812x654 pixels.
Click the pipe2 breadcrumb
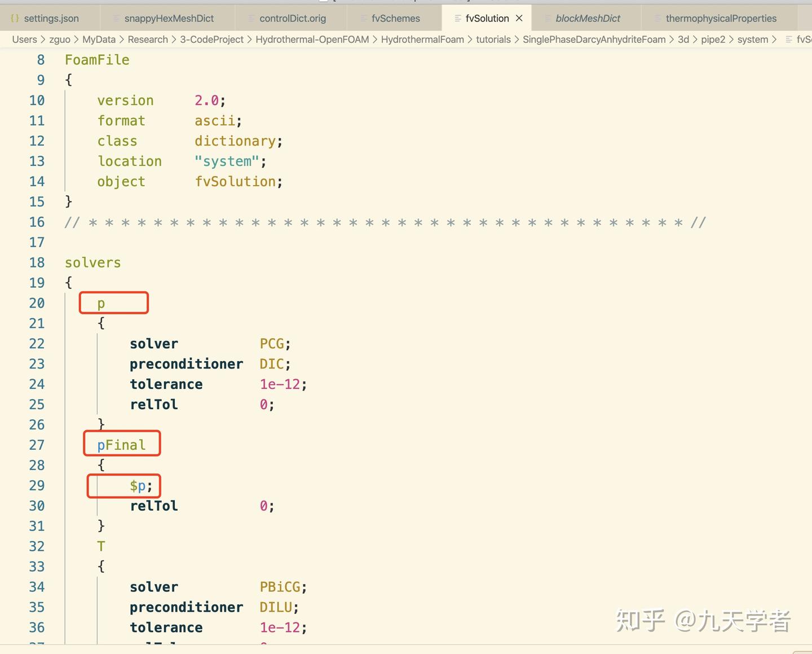pos(713,39)
